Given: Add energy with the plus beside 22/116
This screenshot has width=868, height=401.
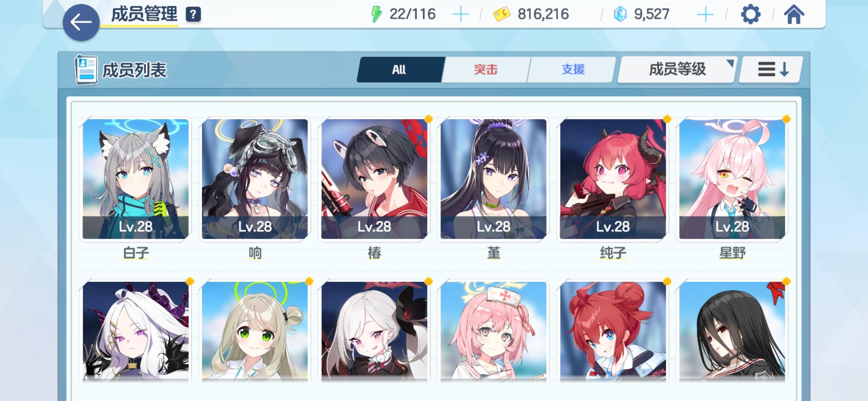Looking at the screenshot, I should pos(460,15).
